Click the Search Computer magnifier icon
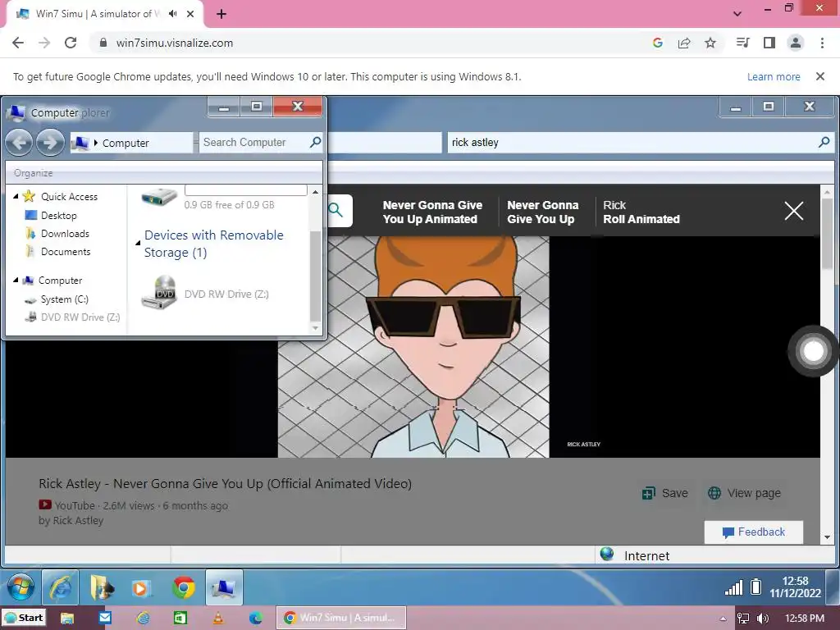The width and height of the screenshot is (840, 630). tap(316, 142)
